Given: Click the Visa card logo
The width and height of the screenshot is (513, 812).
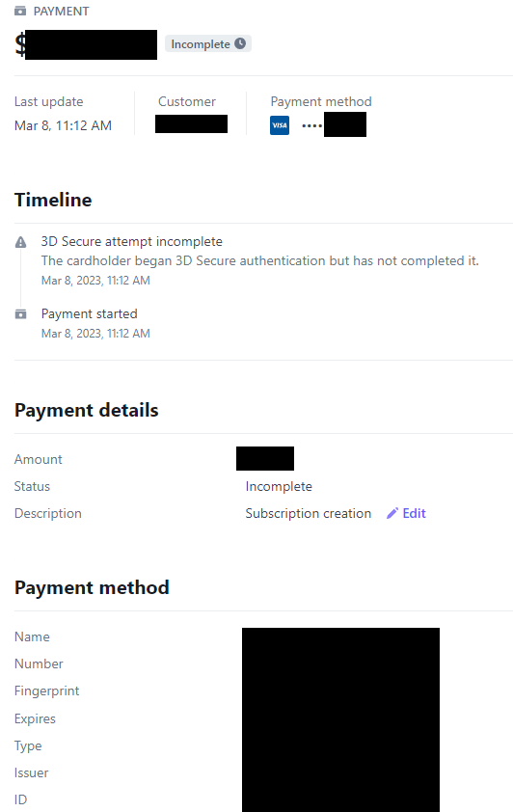Looking at the screenshot, I should click(x=280, y=125).
